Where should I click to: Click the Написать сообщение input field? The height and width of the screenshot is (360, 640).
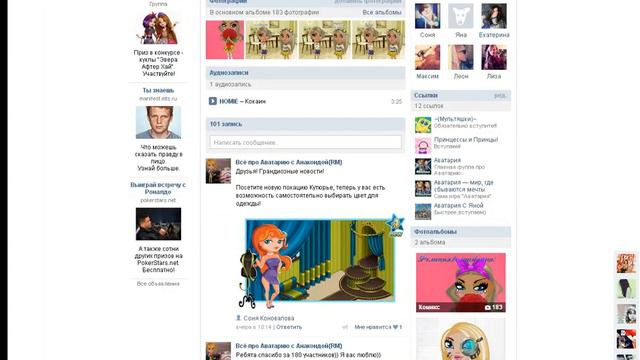click(x=305, y=142)
